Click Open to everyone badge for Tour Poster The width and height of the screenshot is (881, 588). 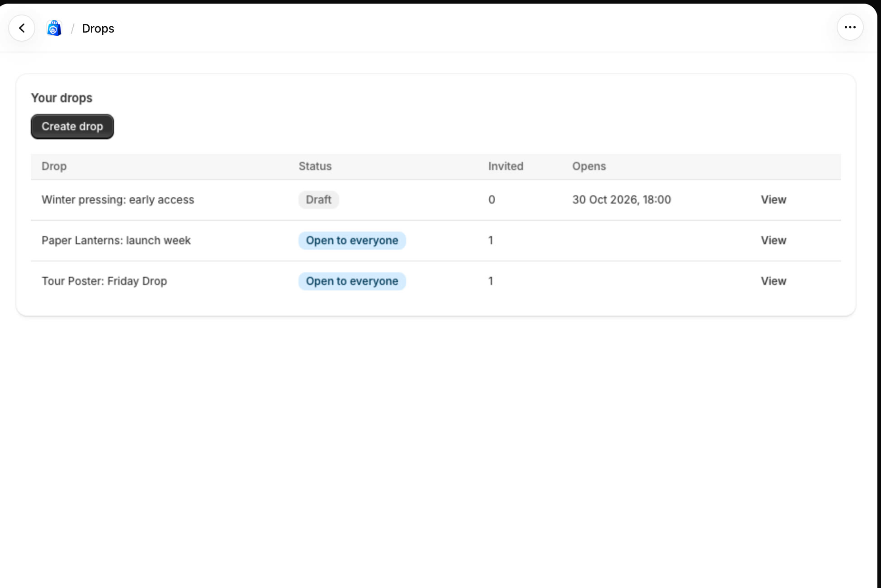click(x=352, y=281)
